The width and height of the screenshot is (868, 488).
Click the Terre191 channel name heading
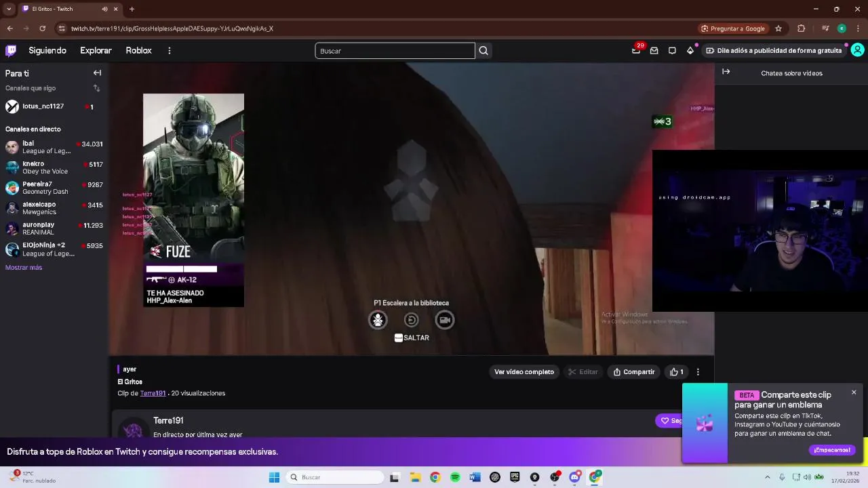point(168,420)
